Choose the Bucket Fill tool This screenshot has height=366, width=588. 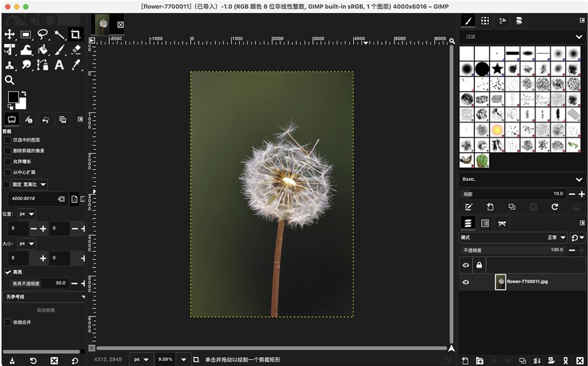43,50
